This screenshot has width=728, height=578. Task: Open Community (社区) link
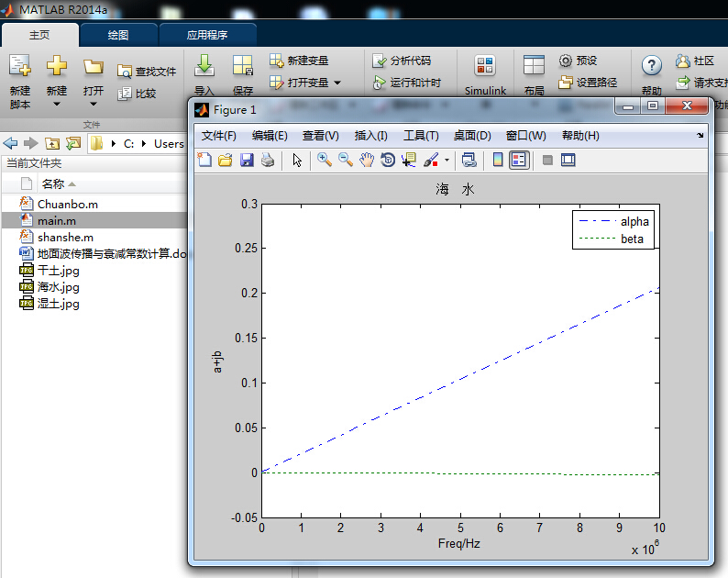(695, 61)
